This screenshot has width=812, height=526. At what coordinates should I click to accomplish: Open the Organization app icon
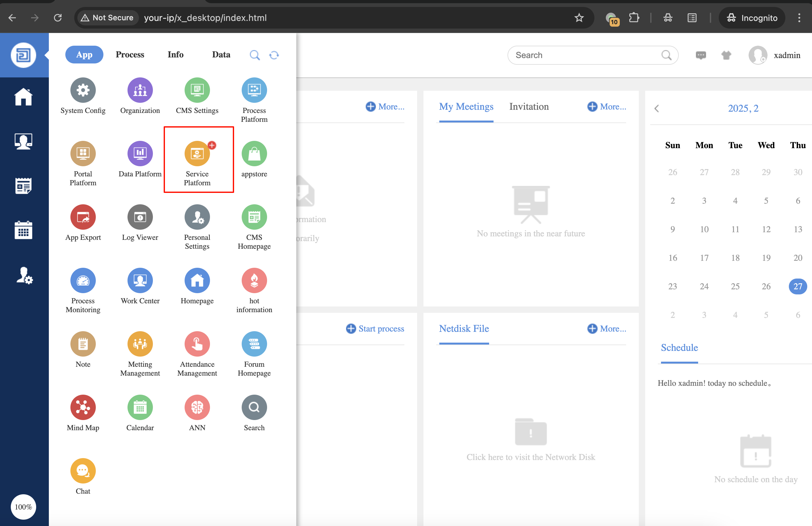coord(140,90)
